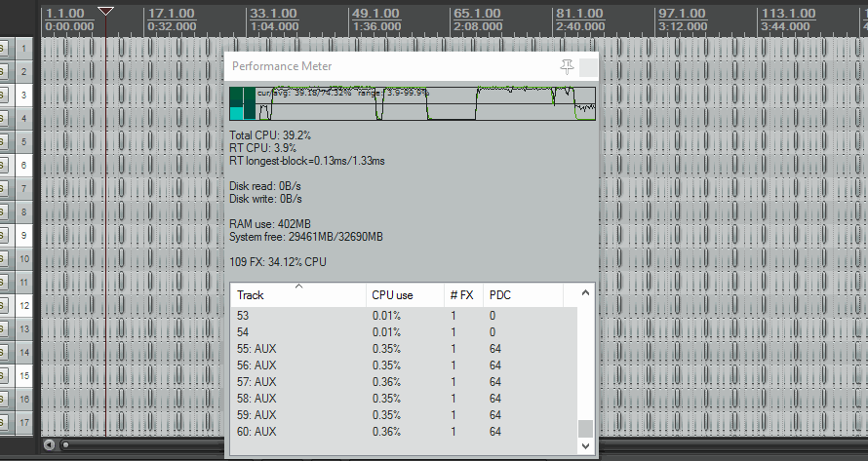
Task: Click the Disk write: 0B/s line
Action: (265, 199)
